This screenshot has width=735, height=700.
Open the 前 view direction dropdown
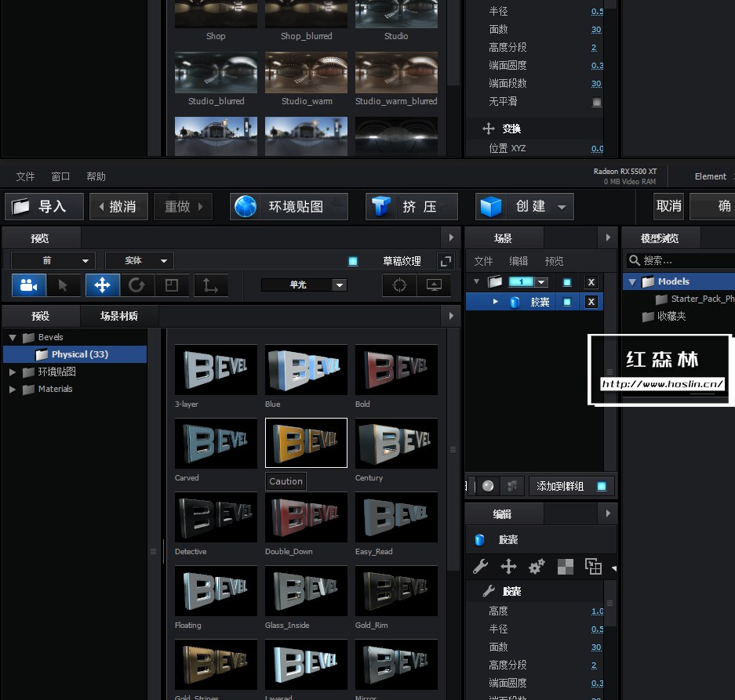coord(53,259)
